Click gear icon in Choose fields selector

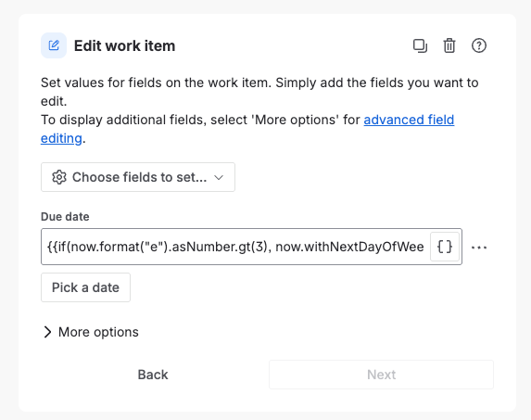pos(59,177)
